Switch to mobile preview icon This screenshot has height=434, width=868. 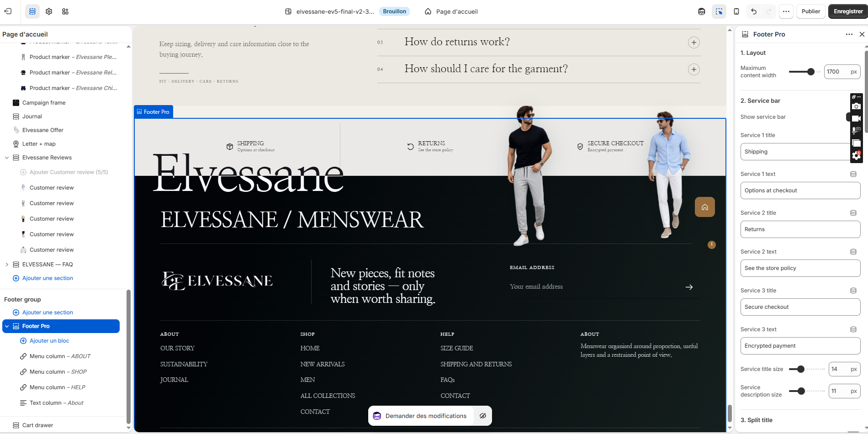click(x=736, y=11)
